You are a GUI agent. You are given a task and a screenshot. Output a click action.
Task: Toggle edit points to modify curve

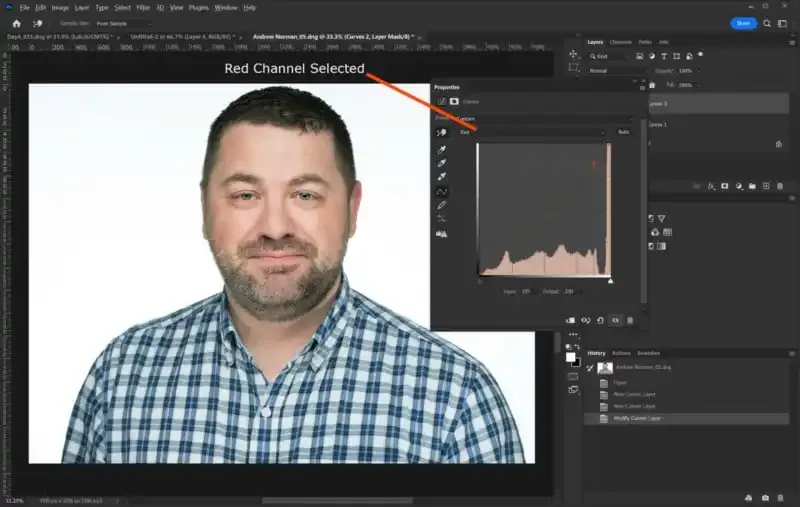[442, 192]
